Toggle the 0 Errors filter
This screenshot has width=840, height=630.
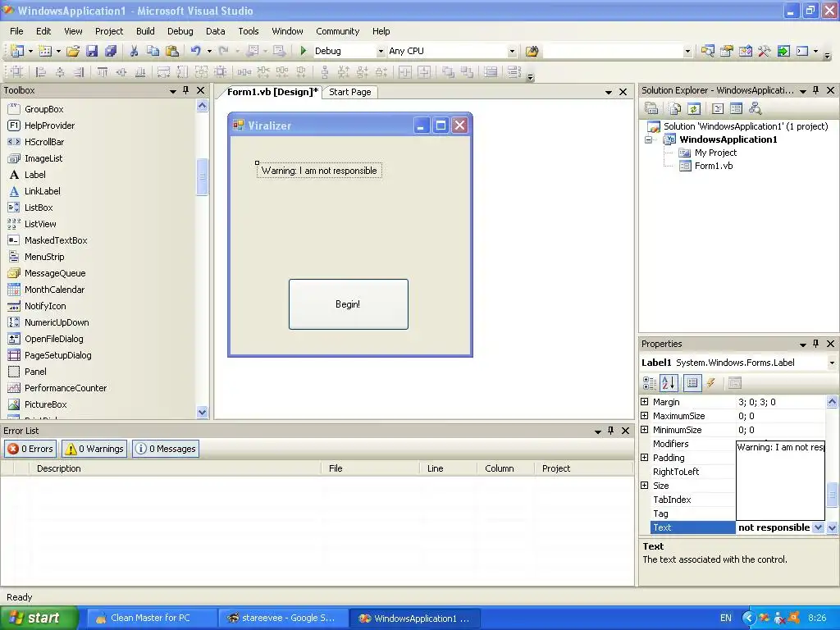(30, 449)
